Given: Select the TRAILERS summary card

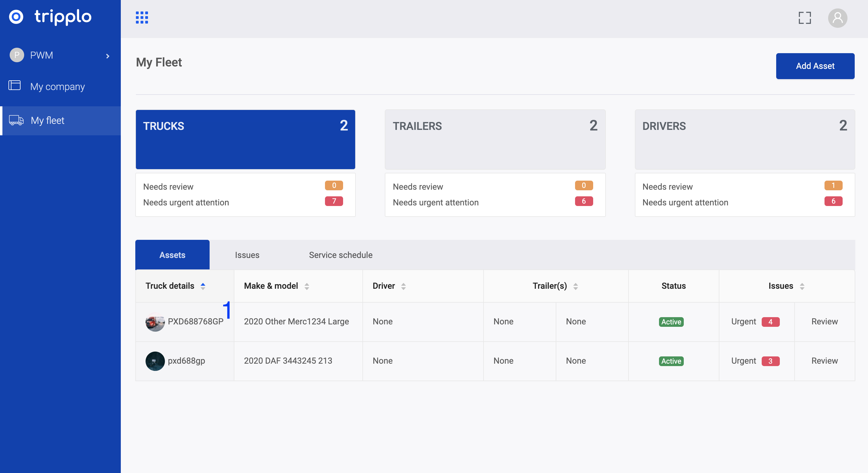Looking at the screenshot, I should [495, 139].
